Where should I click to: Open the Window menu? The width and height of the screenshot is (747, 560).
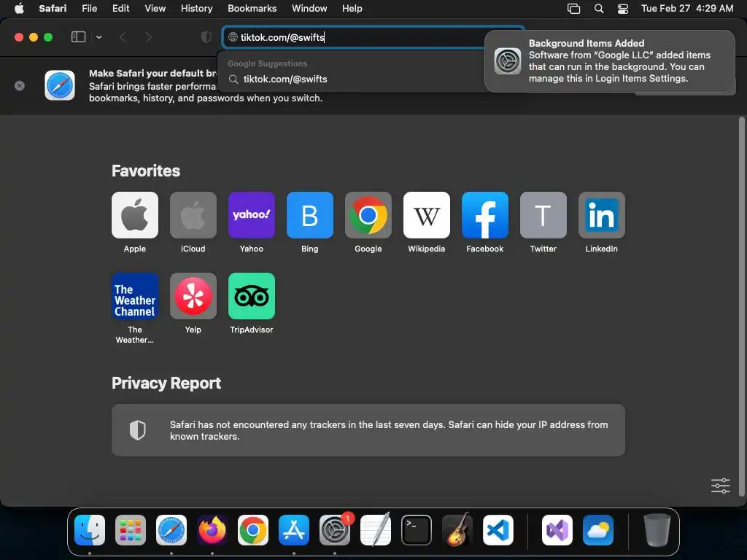pyautogui.click(x=309, y=8)
